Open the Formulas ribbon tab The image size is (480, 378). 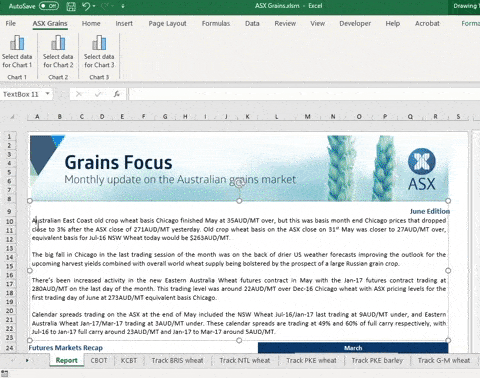coord(216,23)
